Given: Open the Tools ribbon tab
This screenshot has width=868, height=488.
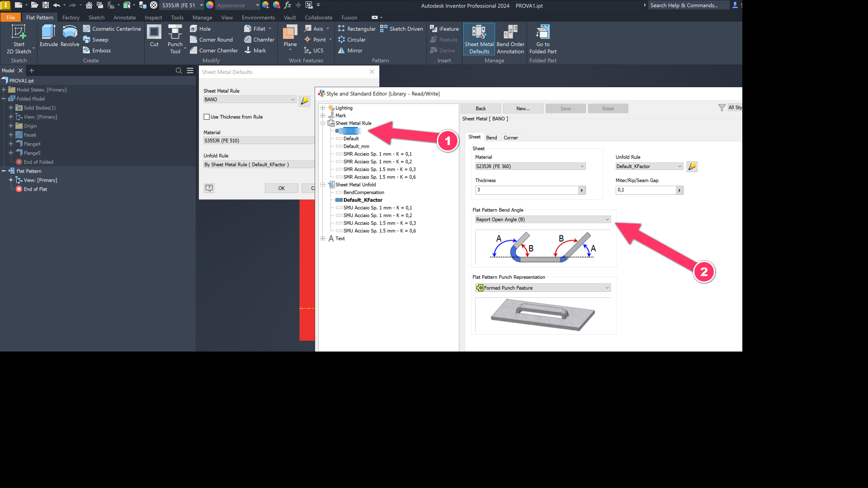Looking at the screenshot, I should 177,17.
